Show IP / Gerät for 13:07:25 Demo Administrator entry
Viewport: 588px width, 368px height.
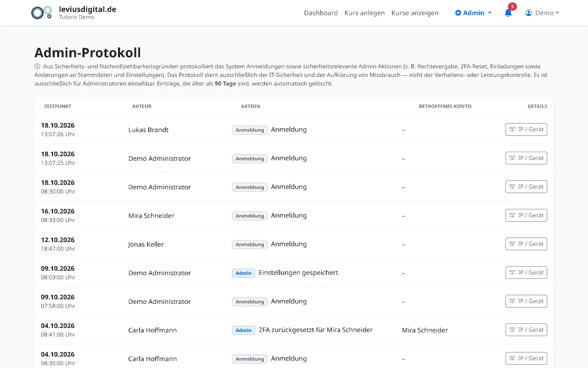click(x=526, y=158)
